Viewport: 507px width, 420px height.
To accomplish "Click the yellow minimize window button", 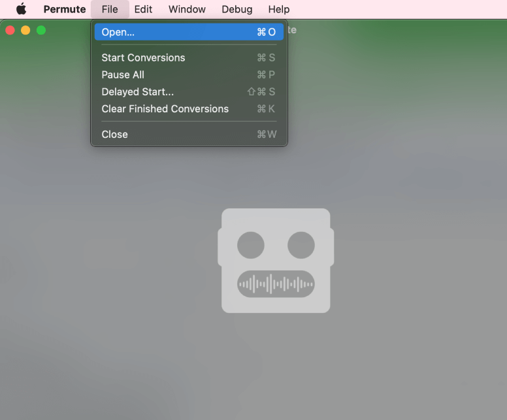I will pyautogui.click(x=25, y=31).
